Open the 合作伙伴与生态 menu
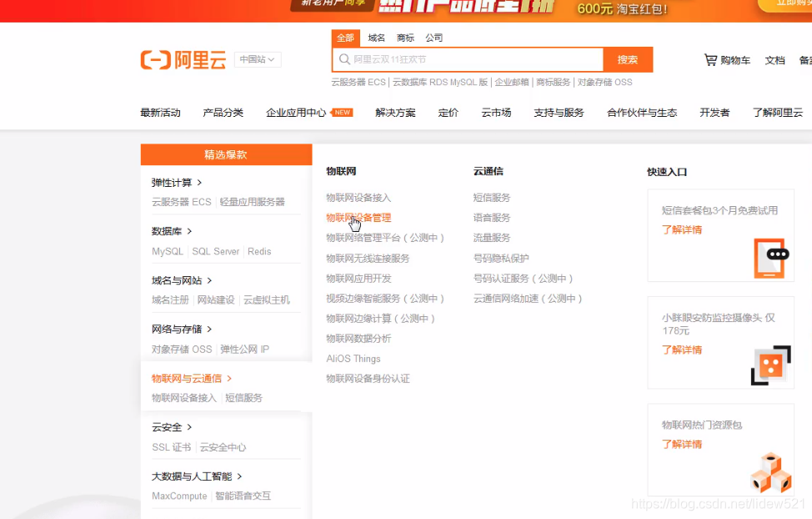Screen dimensions: 812x519 click(642, 113)
